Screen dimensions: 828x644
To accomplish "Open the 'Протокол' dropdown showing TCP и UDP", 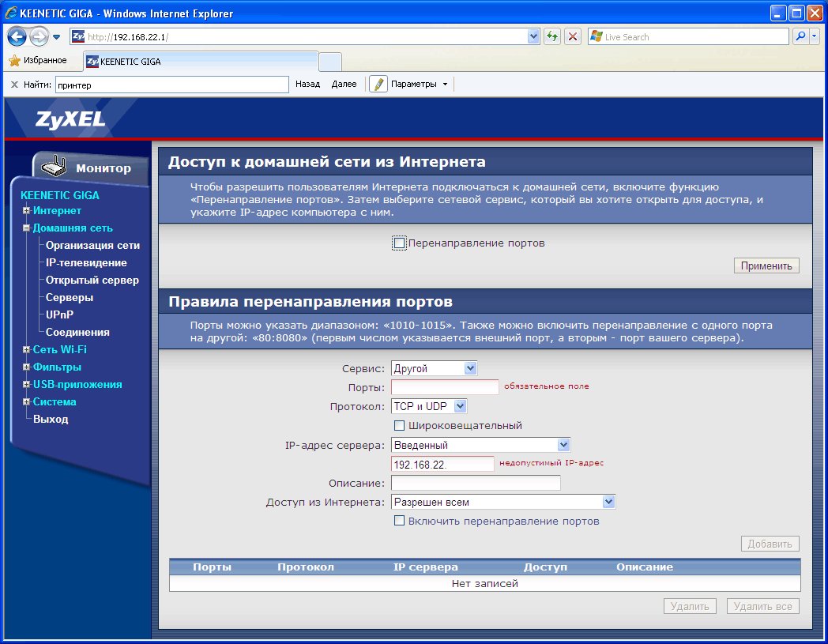I will pos(429,406).
